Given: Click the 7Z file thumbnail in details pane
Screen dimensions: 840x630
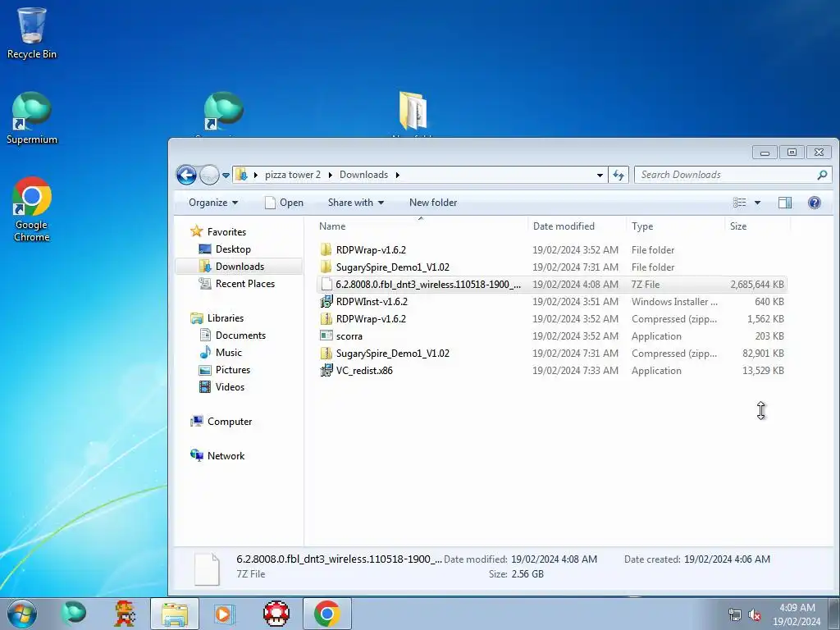Looking at the screenshot, I should point(207,569).
